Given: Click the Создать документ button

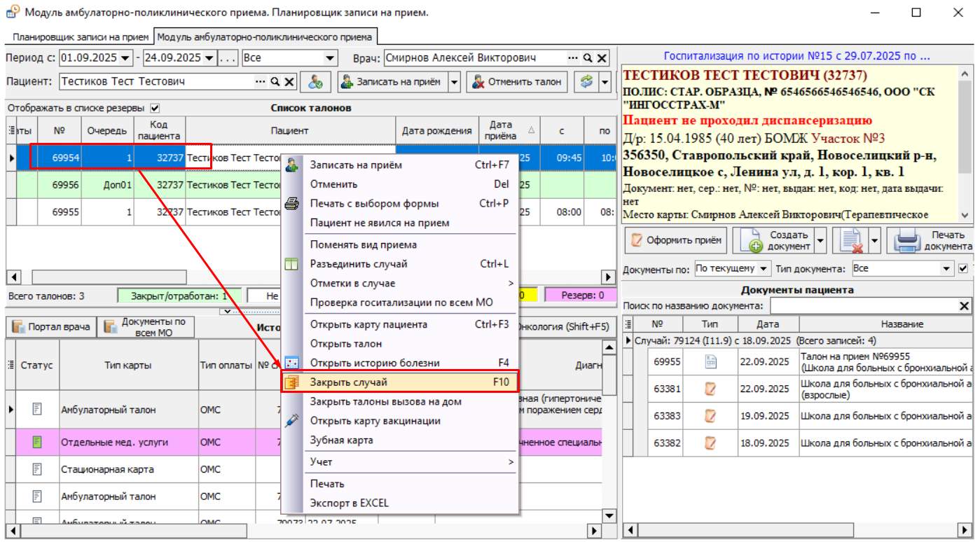Looking at the screenshot, I should tap(773, 241).
